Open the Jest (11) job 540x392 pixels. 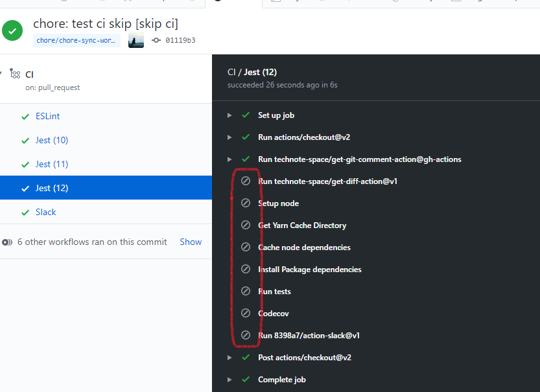click(x=52, y=164)
